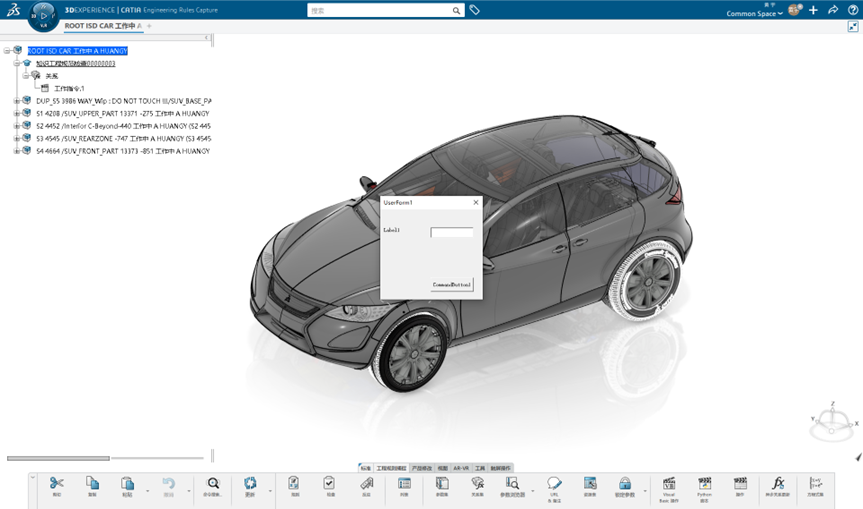Expand the S1 4208 SUV_UPPER_PART node

pyautogui.click(x=17, y=113)
